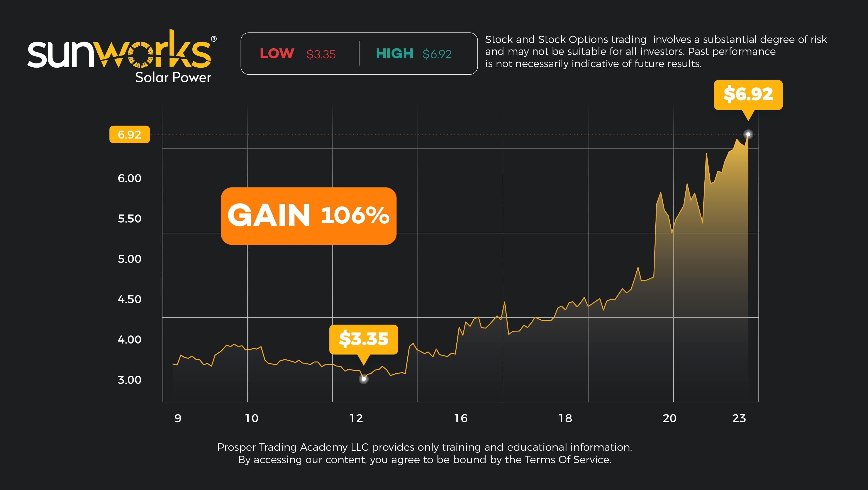868x490 pixels.
Task: Click the Solar Power tagline under the logo
Action: click(173, 78)
